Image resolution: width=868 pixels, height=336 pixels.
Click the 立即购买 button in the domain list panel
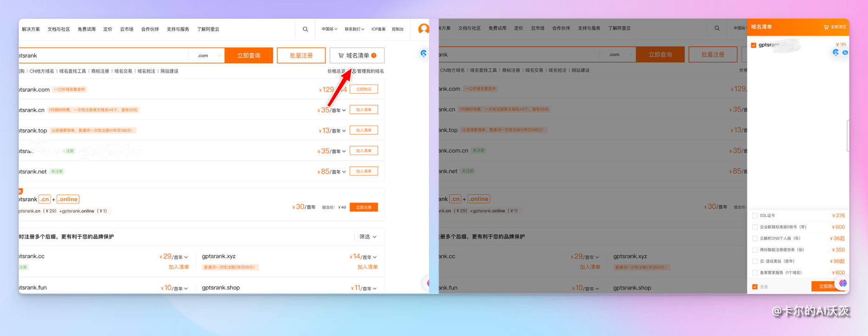tap(828, 286)
